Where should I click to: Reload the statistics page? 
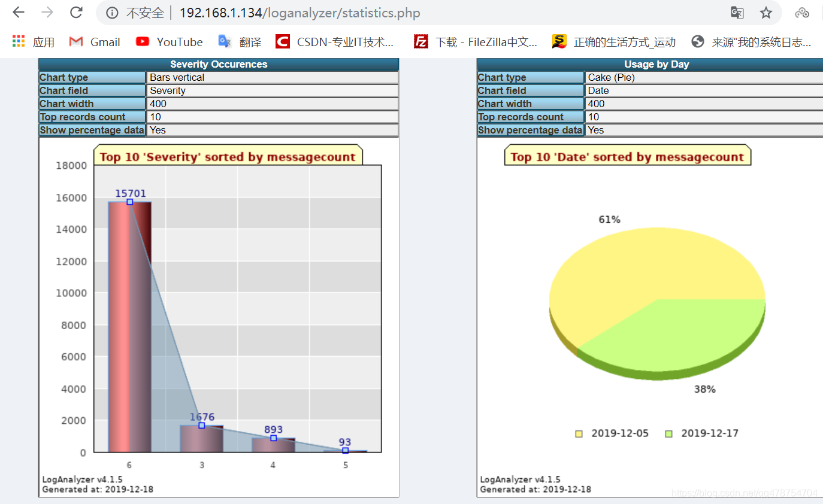(76, 13)
